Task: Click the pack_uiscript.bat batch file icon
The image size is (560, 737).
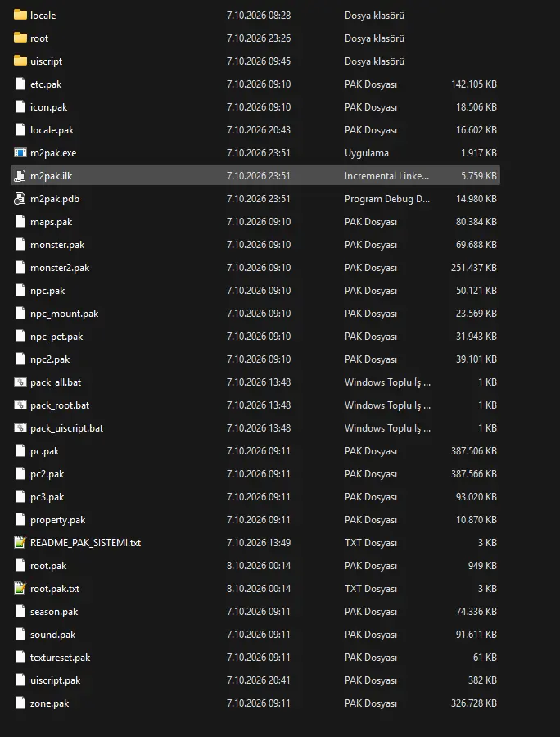Action: tap(20, 428)
